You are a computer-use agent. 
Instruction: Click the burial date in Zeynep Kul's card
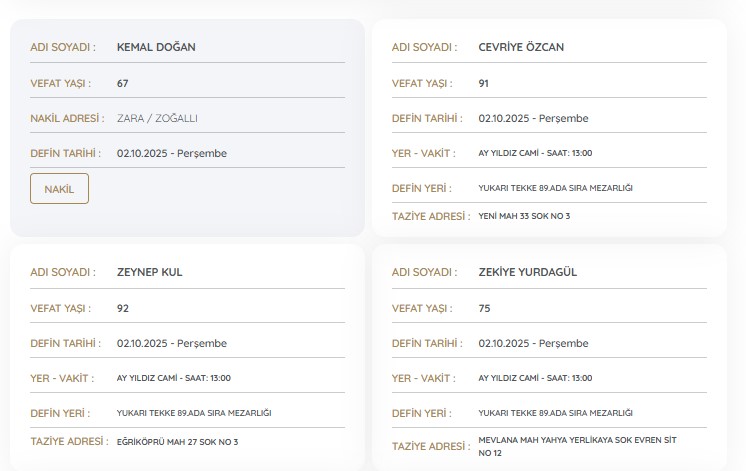171,343
